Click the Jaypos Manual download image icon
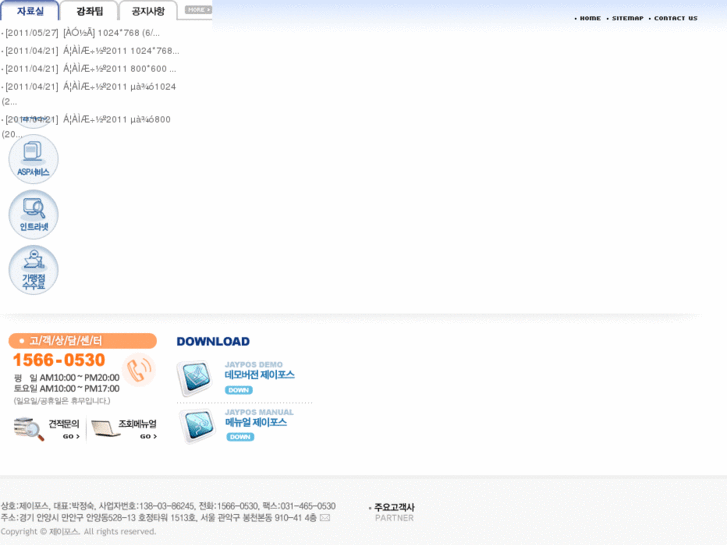The width and height of the screenshot is (727, 545). point(198,425)
